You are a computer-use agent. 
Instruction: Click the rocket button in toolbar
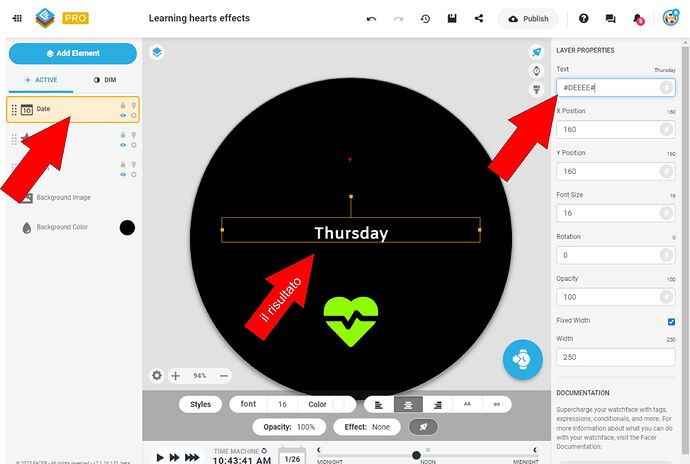point(423,427)
